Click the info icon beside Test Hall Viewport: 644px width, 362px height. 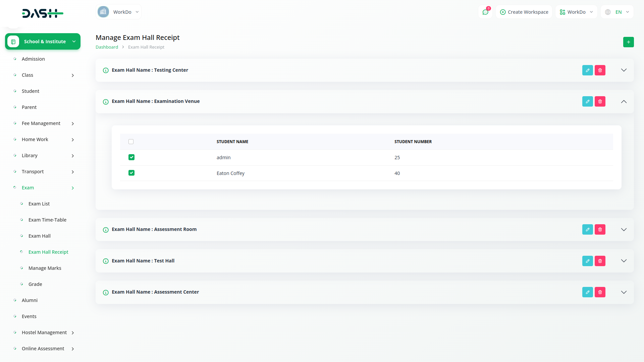pyautogui.click(x=106, y=261)
